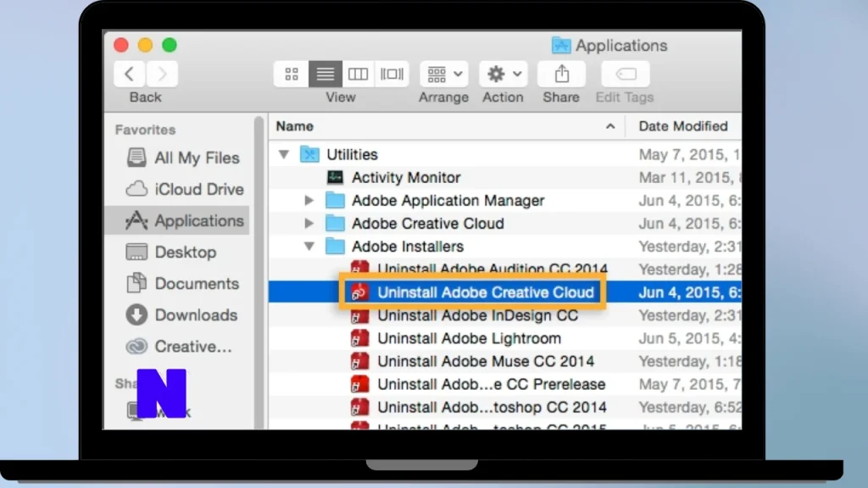Sort by the Name column
The height and width of the screenshot is (488, 868).
pyautogui.click(x=295, y=126)
